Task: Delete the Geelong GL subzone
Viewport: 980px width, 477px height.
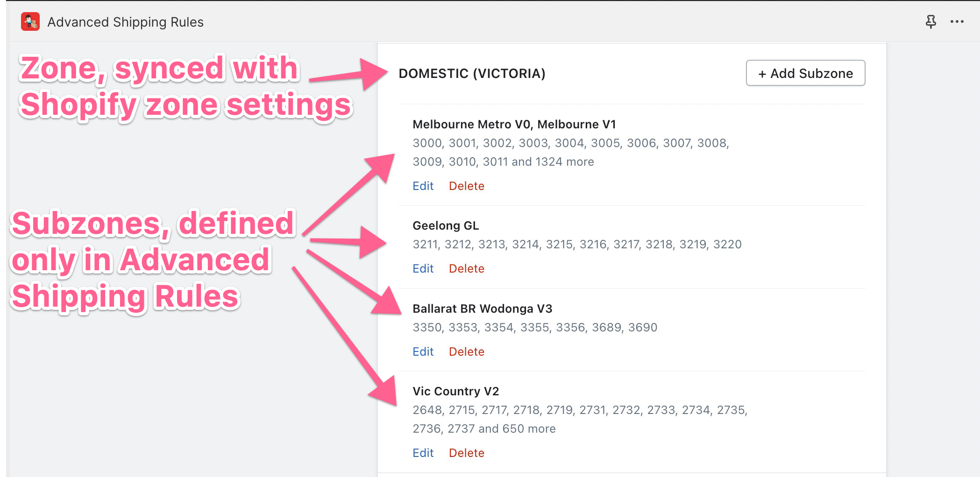Action: point(466,268)
